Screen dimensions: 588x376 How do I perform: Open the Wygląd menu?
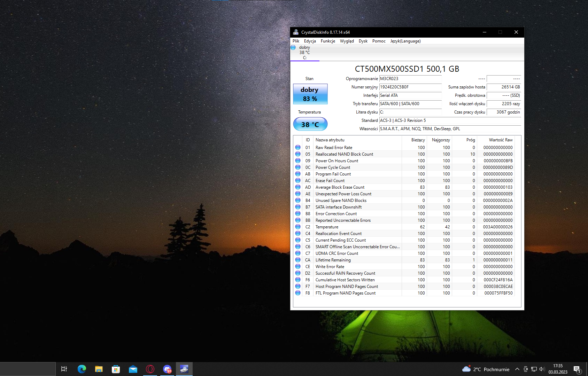click(347, 41)
